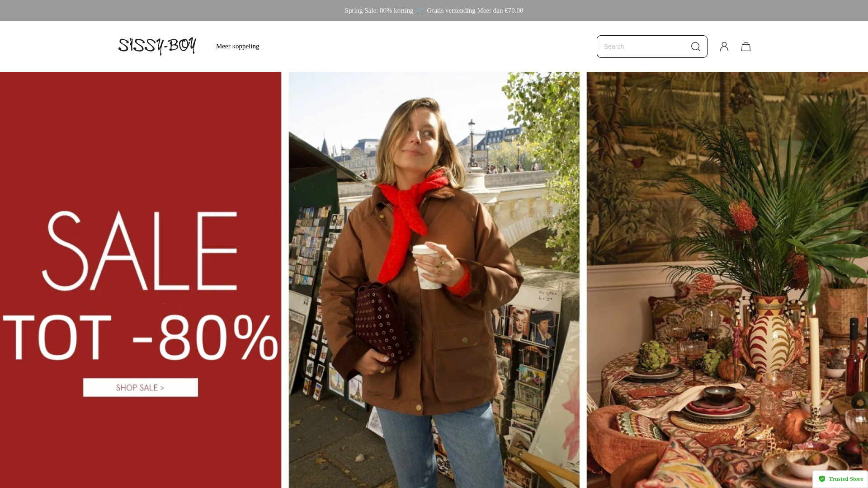Screen dimensions: 868x488
Task: Click the Trusted Store badge
Action: [x=840, y=479]
